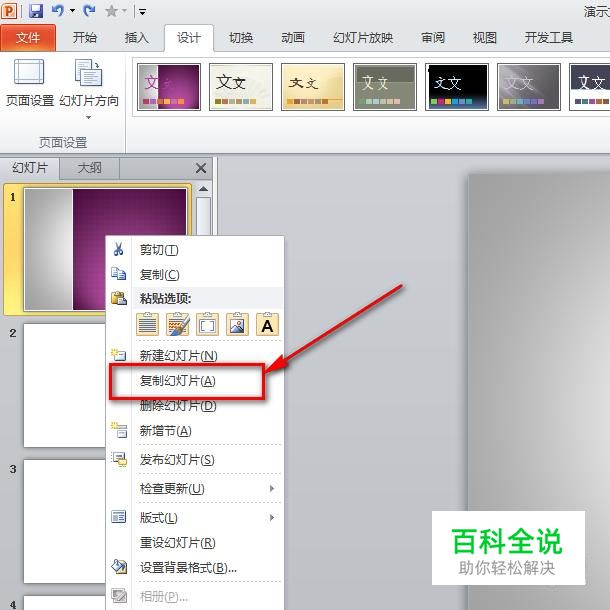Click the slide pane scroll up arrow

203,189
